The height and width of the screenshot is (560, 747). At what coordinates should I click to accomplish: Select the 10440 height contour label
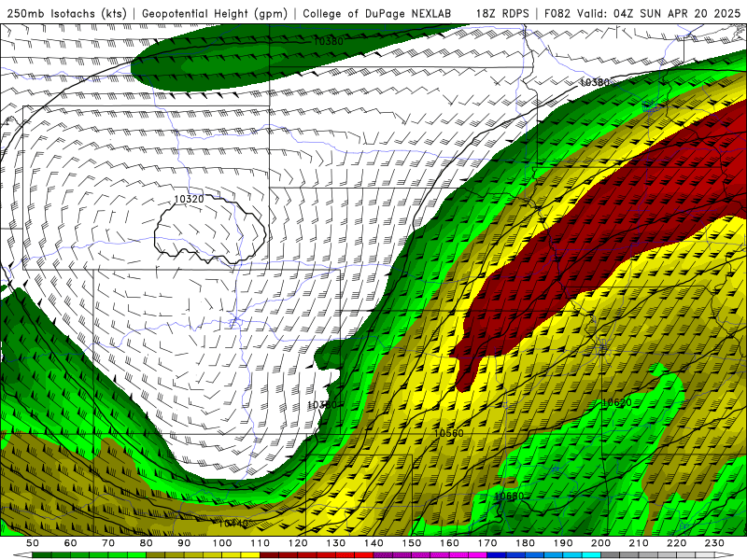coord(233,524)
